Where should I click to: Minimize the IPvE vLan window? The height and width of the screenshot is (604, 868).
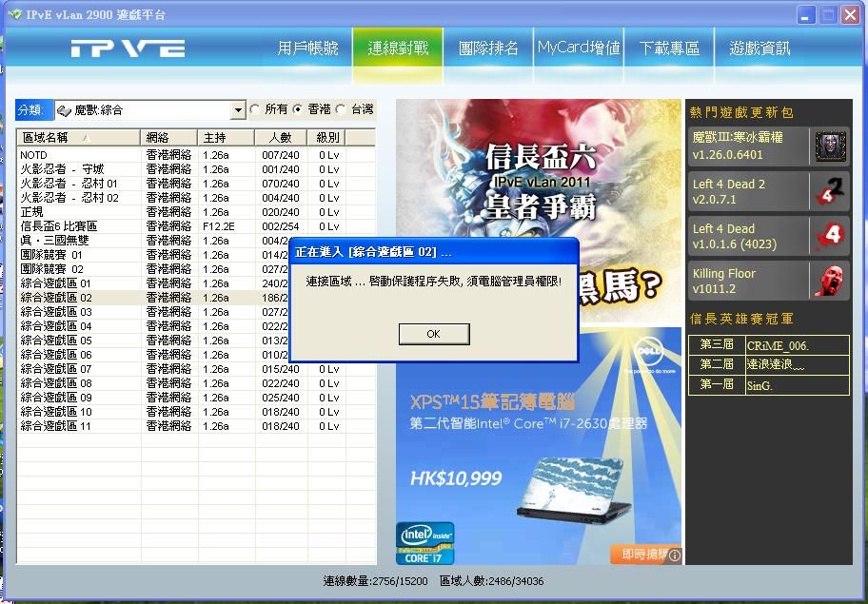click(806, 15)
